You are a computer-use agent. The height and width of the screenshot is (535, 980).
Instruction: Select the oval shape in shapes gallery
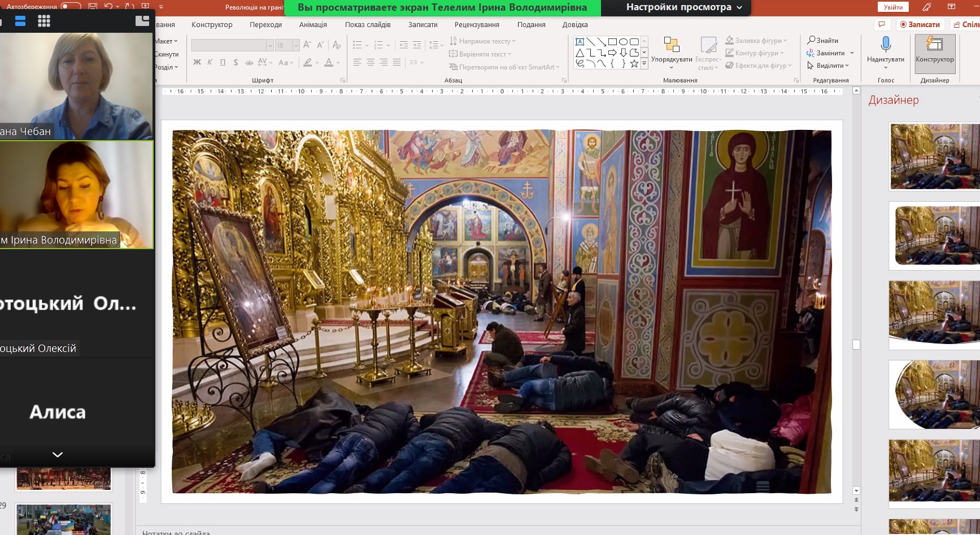pyautogui.click(x=623, y=42)
